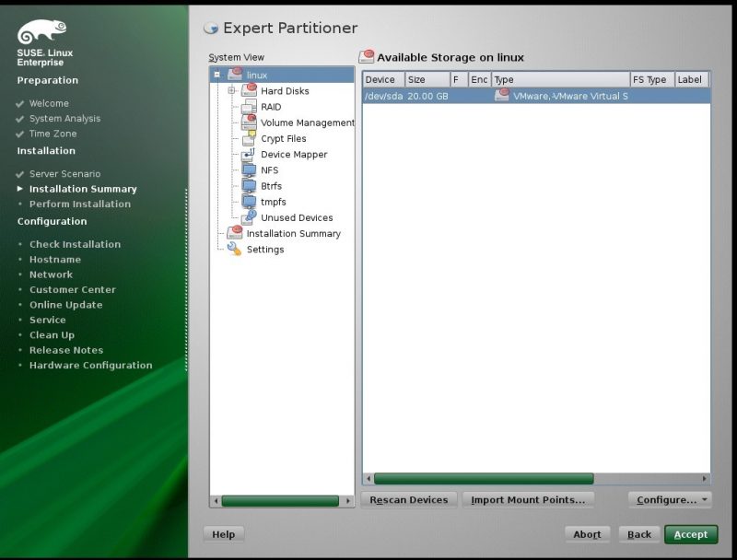The image size is (737, 560).
Task: Click the RAID icon in System View
Action: point(249,107)
